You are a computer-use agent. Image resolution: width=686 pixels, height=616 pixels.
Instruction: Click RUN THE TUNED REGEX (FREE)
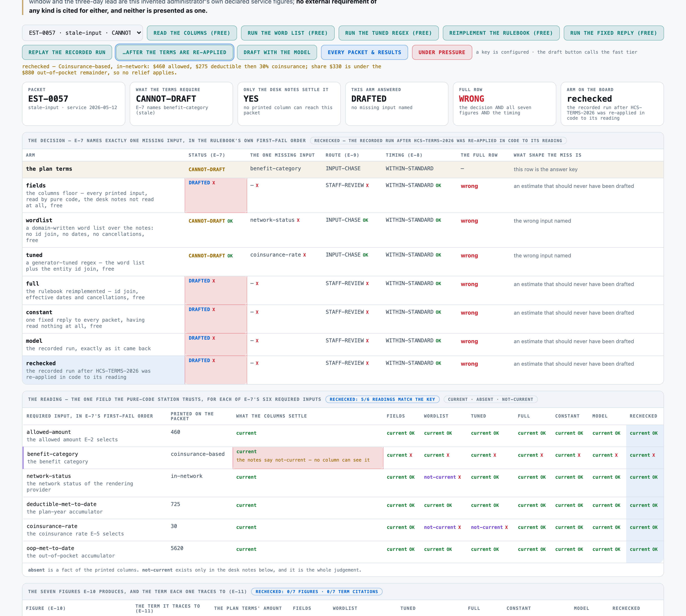click(388, 33)
